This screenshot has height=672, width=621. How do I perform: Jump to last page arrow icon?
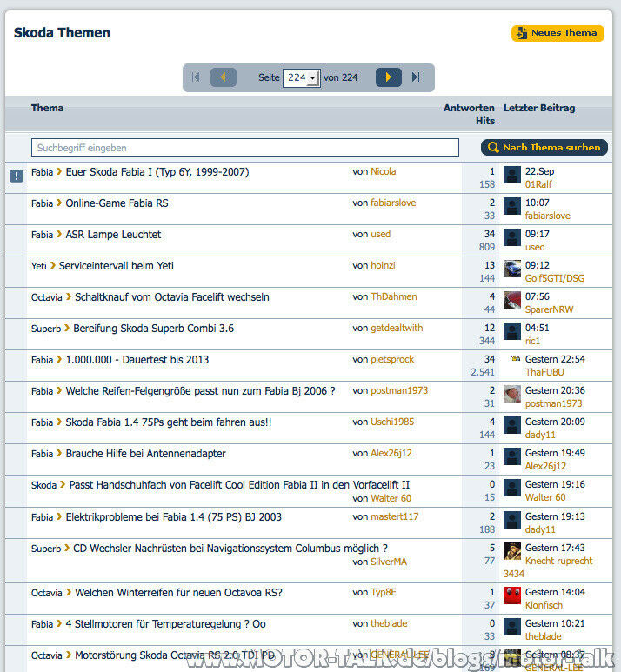(x=416, y=77)
